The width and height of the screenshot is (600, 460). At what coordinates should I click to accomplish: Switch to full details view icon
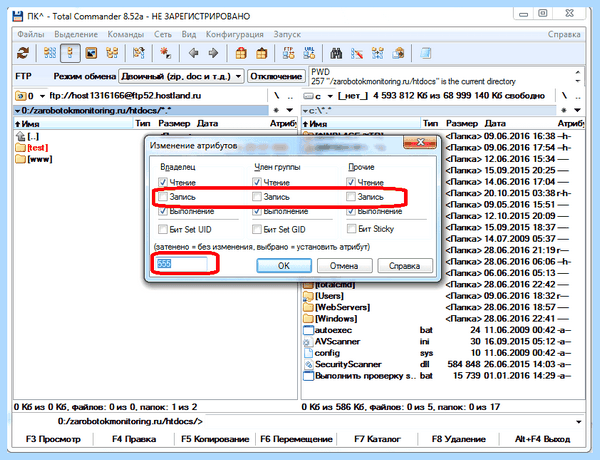[70, 53]
